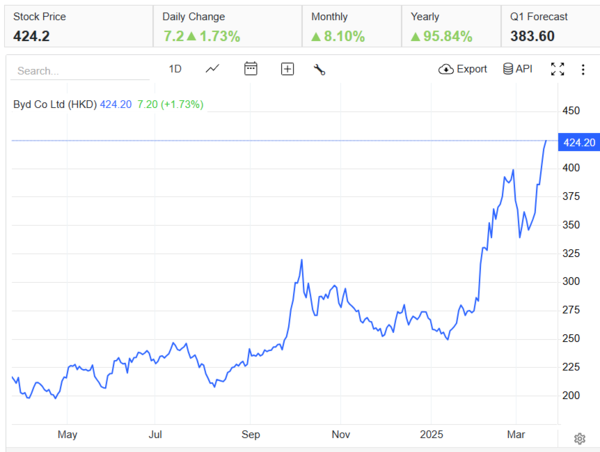Click the 2025 label on time axis
This screenshot has height=452, width=600.
[x=431, y=435]
